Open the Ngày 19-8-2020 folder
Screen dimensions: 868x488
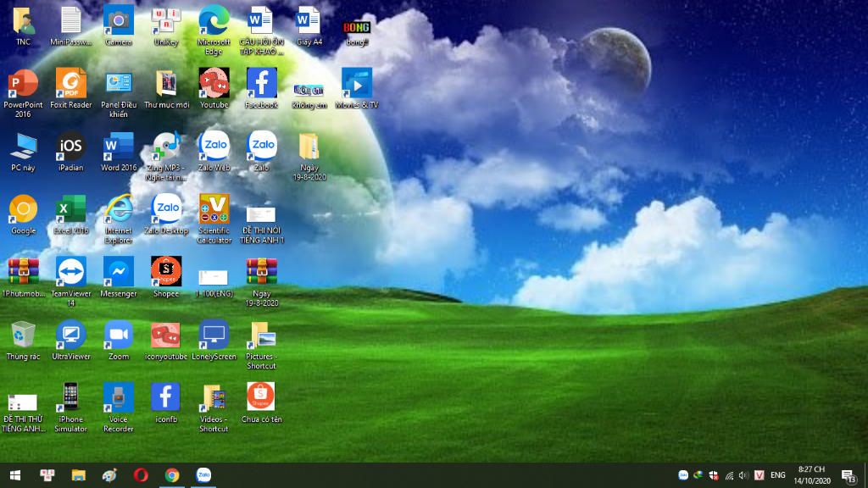(309, 147)
